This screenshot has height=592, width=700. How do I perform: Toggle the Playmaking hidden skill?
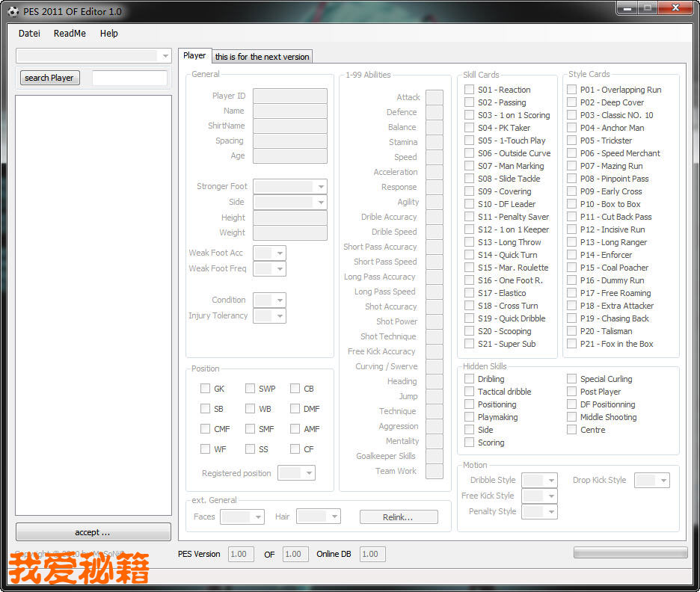coord(469,417)
